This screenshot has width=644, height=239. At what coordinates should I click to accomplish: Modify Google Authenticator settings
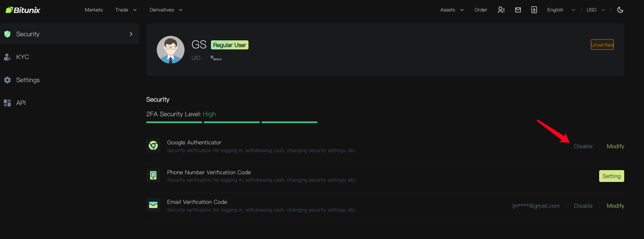pyautogui.click(x=615, y=146)
